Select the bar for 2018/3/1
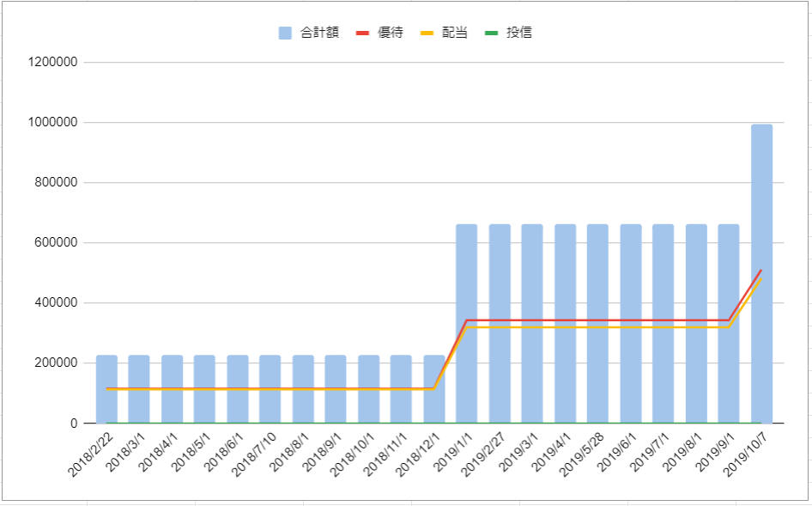 point(139,389)
